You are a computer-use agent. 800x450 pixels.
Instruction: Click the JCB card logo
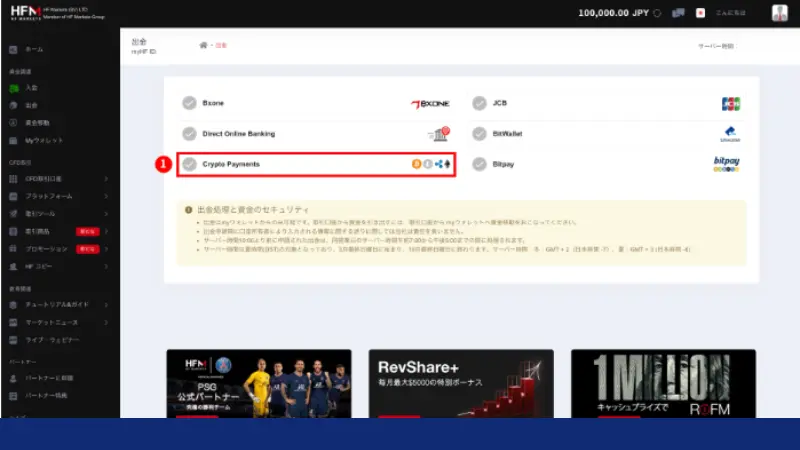pos(730,103)
